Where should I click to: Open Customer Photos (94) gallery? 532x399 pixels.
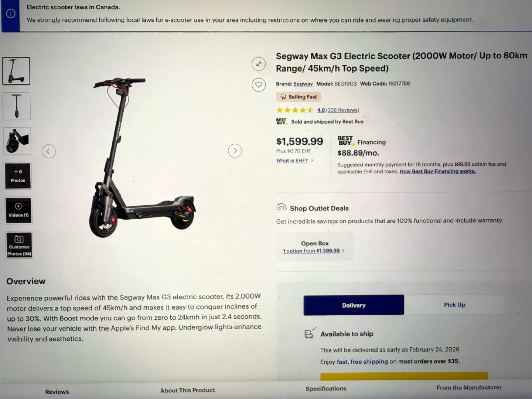point(19,245)
